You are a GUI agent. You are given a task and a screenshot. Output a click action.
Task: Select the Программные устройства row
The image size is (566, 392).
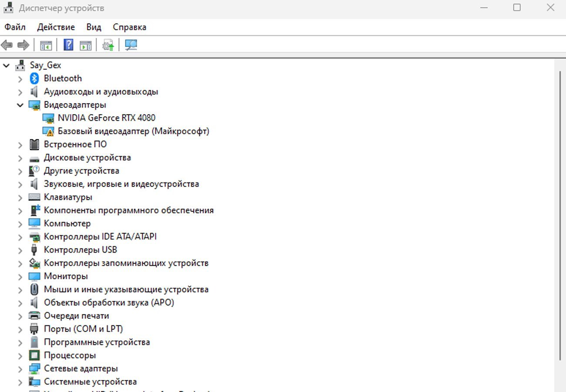97,342
